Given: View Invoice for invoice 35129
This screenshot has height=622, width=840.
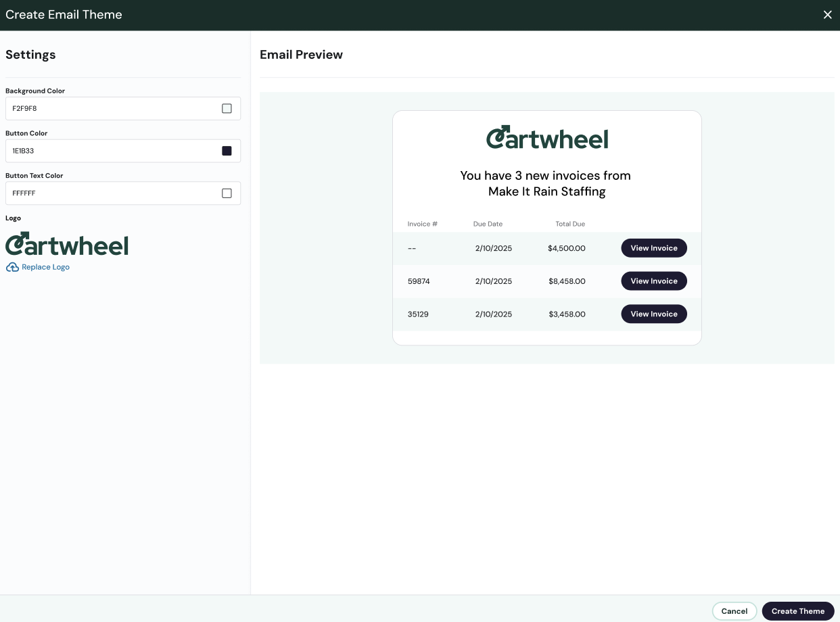Looking at the screenshot, I should click(654, 314).
